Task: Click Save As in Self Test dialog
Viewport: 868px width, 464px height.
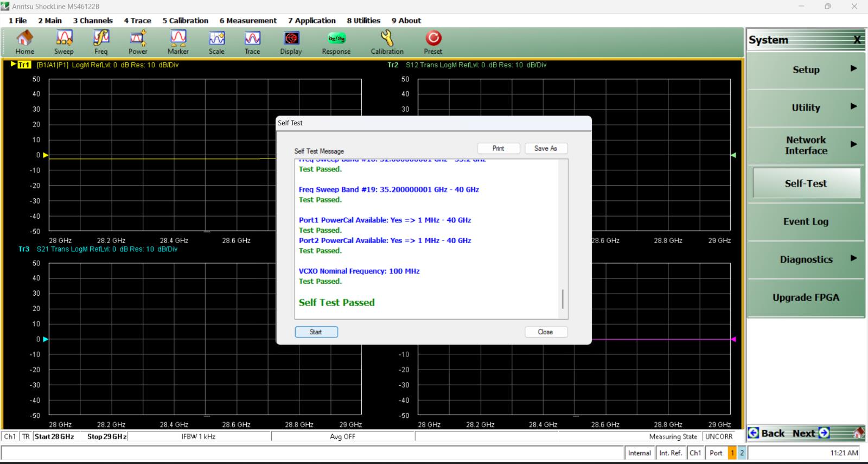Action: tap(546, 148)
